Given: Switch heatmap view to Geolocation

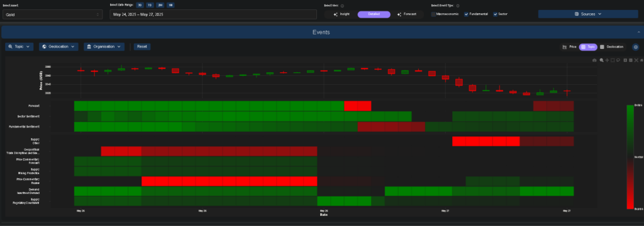Looking at the screenshot, I should (612, 46).
